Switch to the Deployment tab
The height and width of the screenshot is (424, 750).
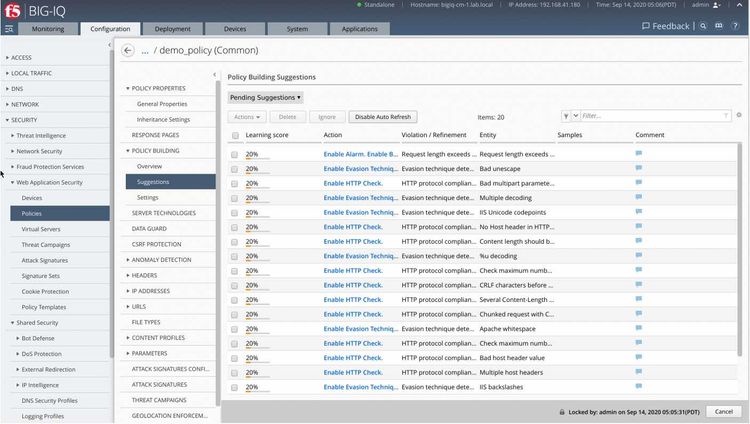coord(172,29)
